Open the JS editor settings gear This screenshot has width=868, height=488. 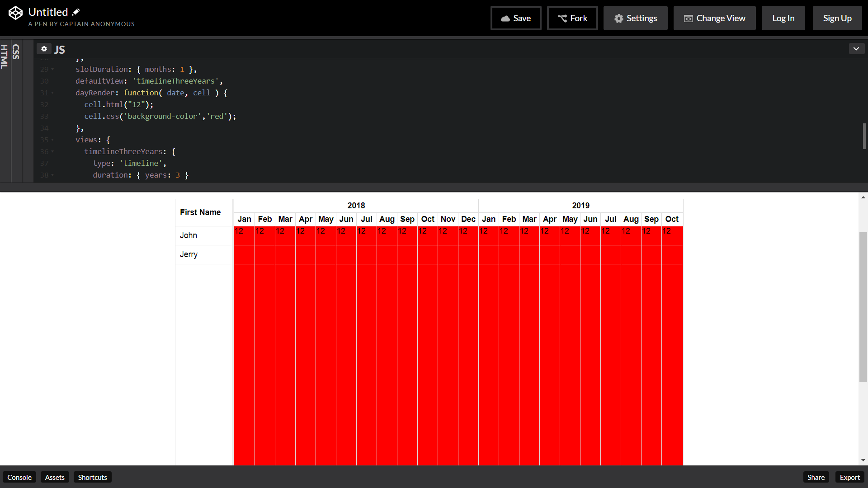pyautogui.click(x=44, y=49)
